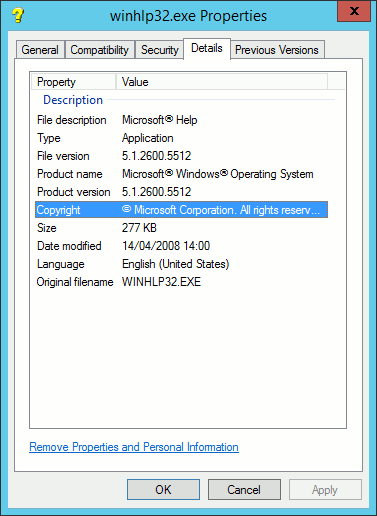This screenshot has height=516, width=377.
Task: Click the Product version value 5.1.2600.5512
Action: point(156,192)
